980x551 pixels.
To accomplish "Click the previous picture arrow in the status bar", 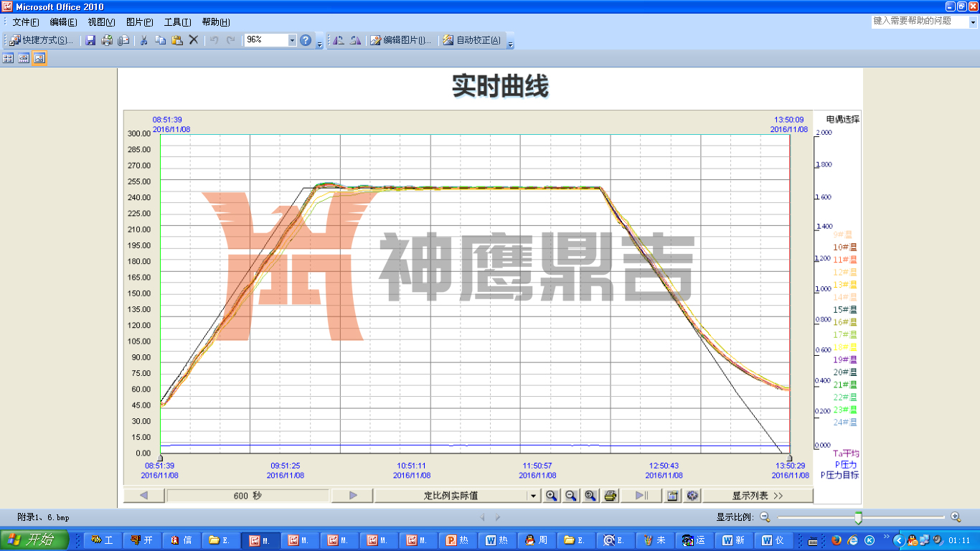I will (483, 517).
